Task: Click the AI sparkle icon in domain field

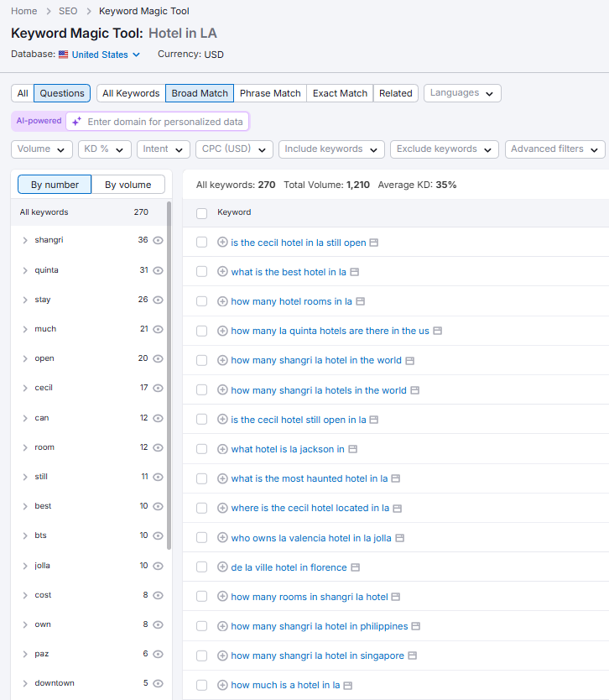Action: point(76,122)
